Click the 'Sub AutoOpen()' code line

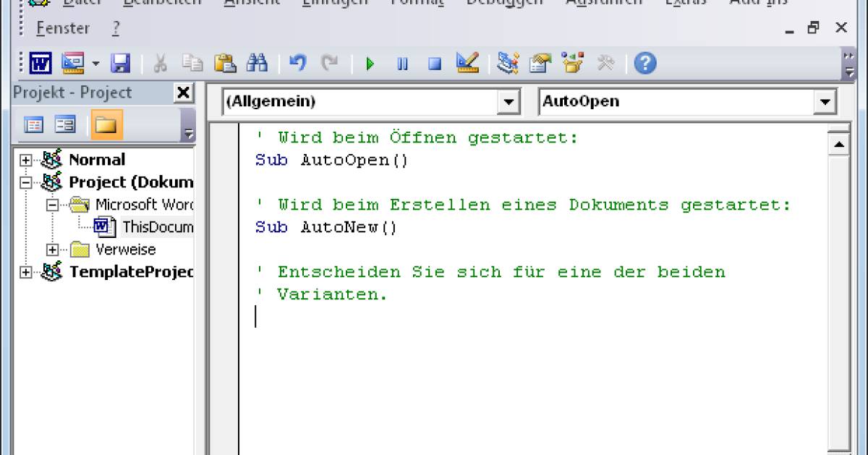(x=332, y=160)
